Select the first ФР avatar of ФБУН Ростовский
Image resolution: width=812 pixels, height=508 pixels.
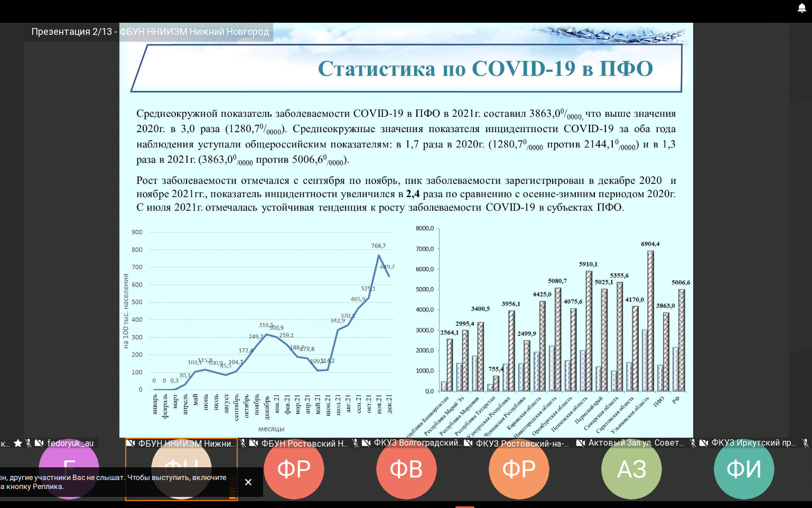pyautogui.click(x=294, y=469)
